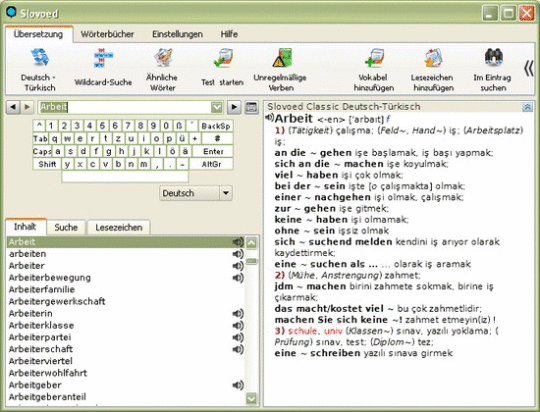The image size is (540, 412).
Task: Play audio for Arbeitgeber
Action: click(x=238, y=385)
